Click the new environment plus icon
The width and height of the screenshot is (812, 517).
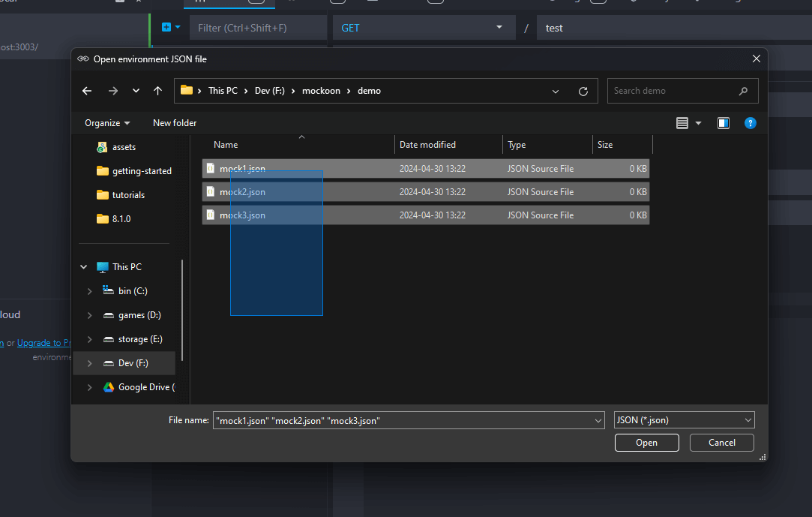pos(167,28)
